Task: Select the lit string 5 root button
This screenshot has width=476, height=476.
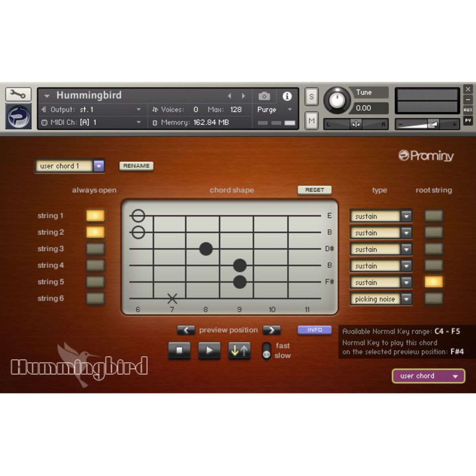Action: [434, 282]
